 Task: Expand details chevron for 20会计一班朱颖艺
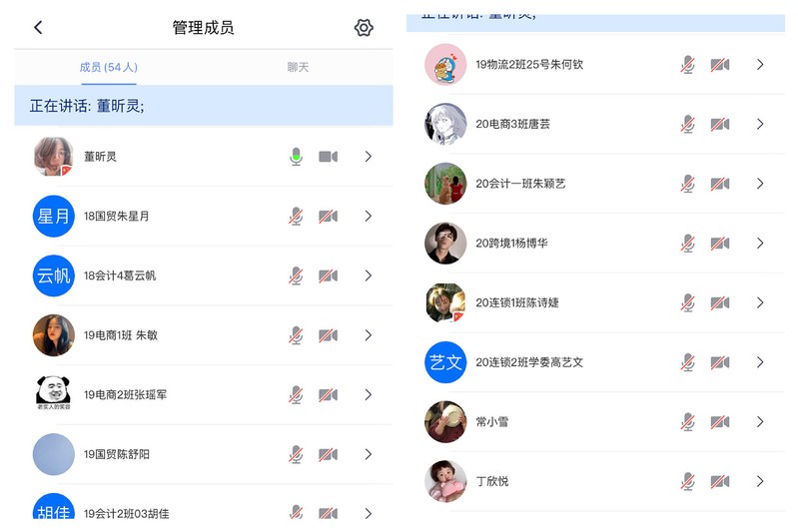coord(760,184)
